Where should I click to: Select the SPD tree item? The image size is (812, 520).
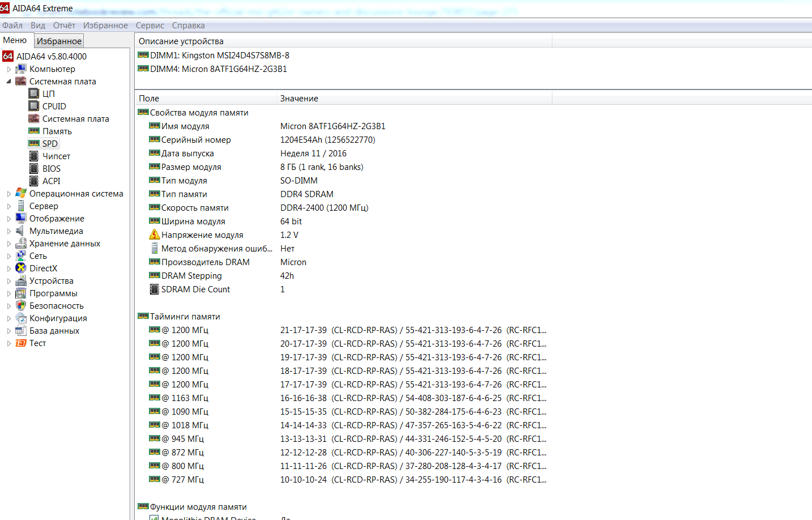[50, 144]
